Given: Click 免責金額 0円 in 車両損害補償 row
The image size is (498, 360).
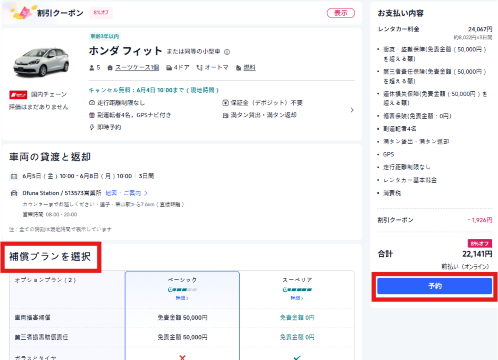Looking at the screenshot, I should click(297, 318).
